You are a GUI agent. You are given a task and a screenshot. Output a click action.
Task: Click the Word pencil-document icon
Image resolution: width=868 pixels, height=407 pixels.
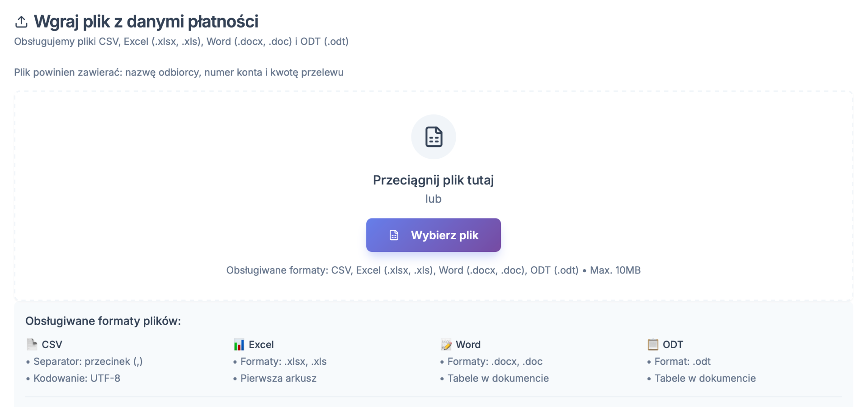point(445,344)
